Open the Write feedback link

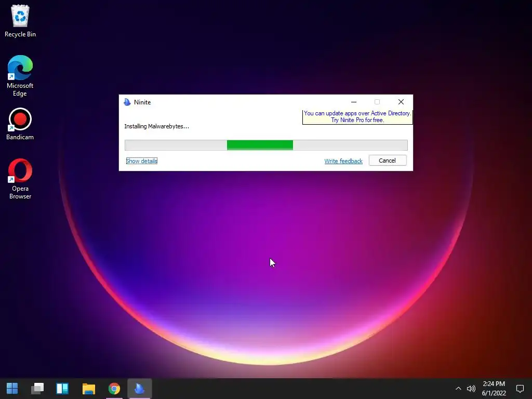click(343, 161)
